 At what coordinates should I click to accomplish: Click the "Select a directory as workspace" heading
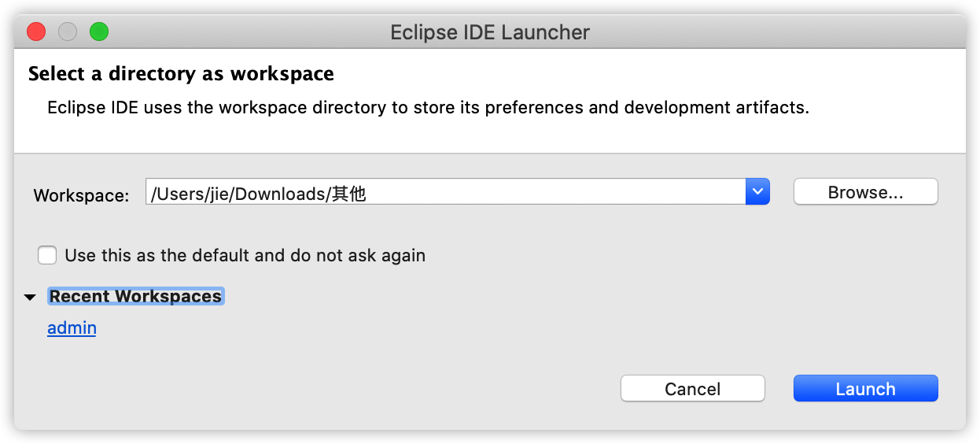click(181, 74)
